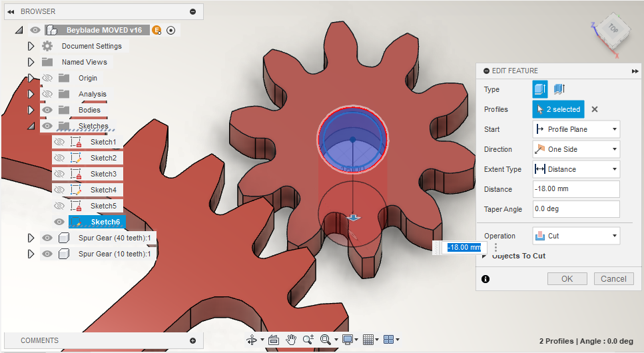Viewport: 644px width, 353px height.
Task: Expand the Bodies folder
Action: 31,110
